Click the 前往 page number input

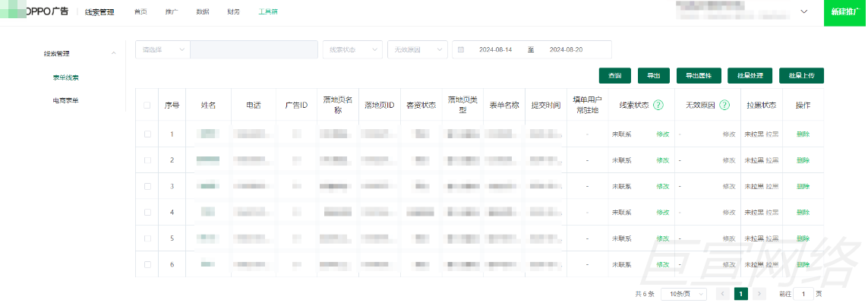point(803,294)
